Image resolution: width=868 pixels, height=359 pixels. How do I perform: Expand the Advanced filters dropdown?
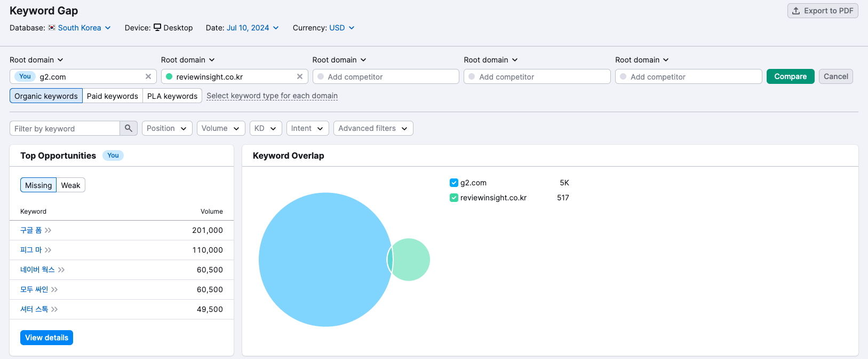tap(373, 128)
